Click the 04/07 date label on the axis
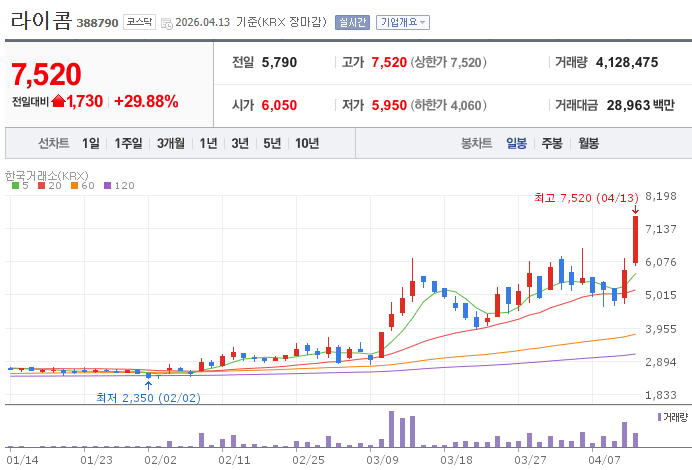 click(604, 460)
